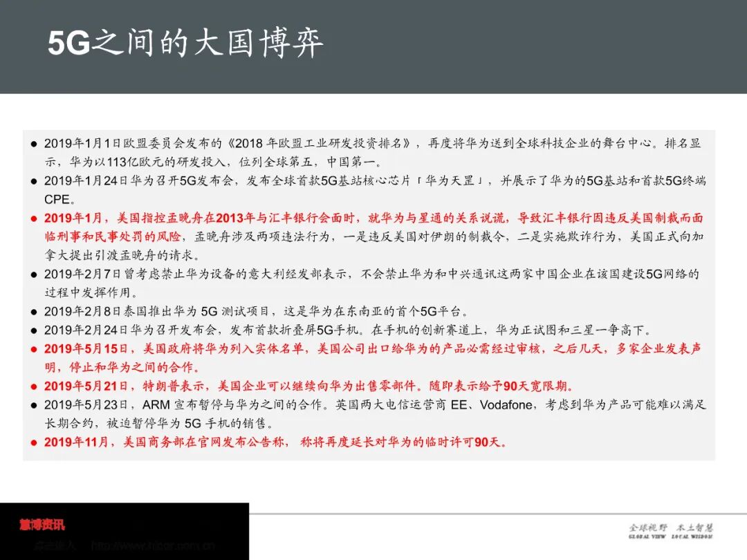
Task: Click the 慧博资讯 logo in footer
Action: coord(42,525)
